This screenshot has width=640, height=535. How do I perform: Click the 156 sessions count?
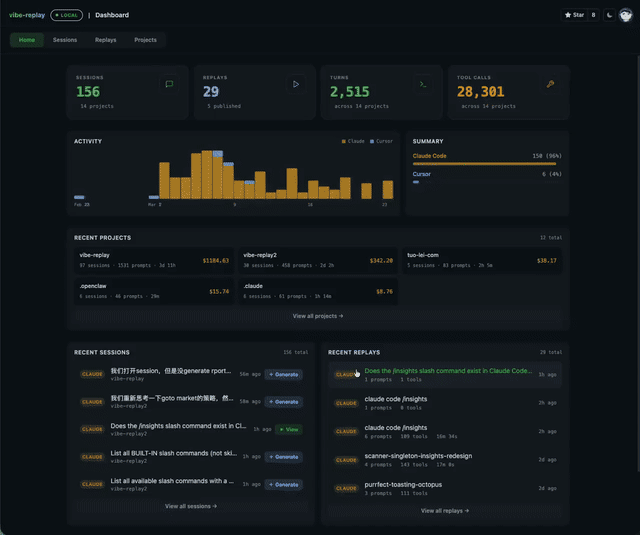point(88,92)
